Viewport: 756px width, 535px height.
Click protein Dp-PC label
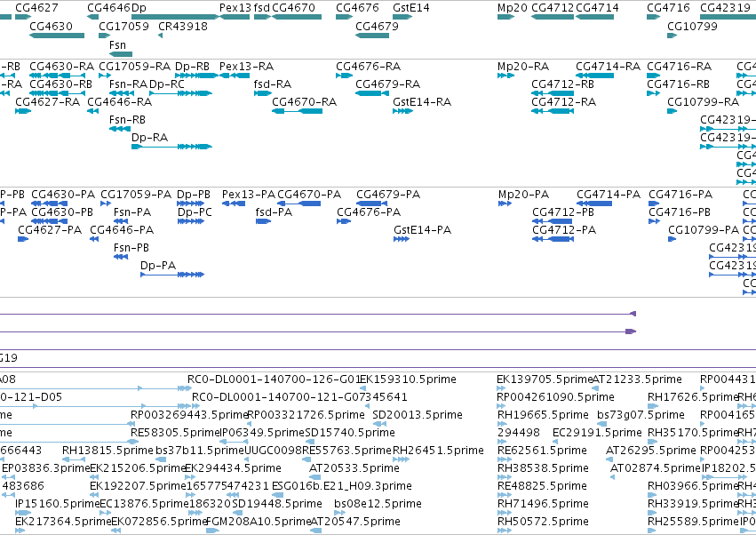coord(195,212)
